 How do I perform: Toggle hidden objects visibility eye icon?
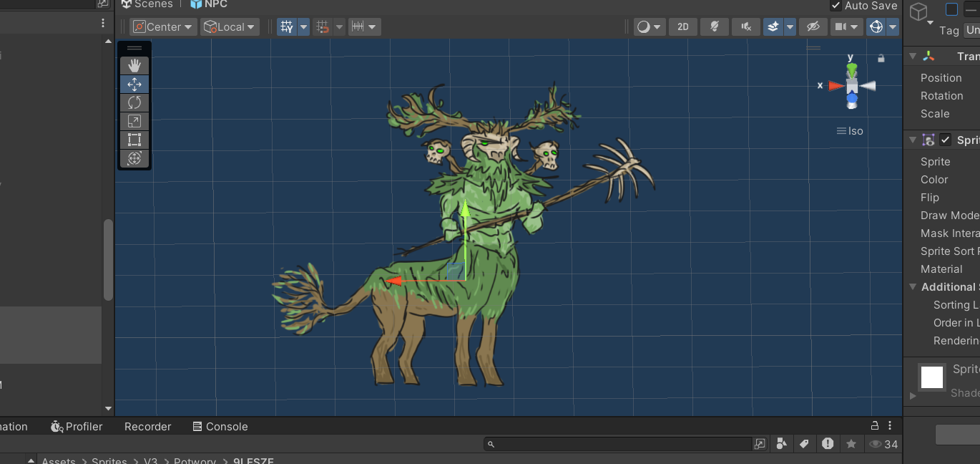813,26
